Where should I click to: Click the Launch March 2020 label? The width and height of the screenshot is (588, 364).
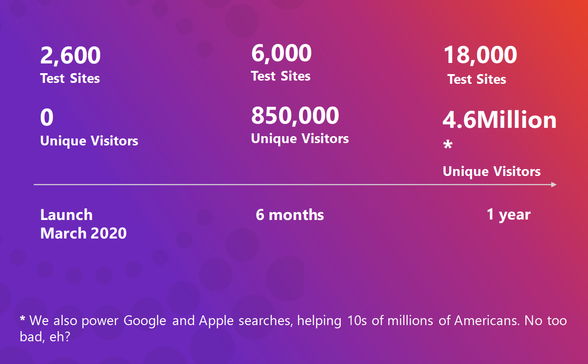pos(83,224)
